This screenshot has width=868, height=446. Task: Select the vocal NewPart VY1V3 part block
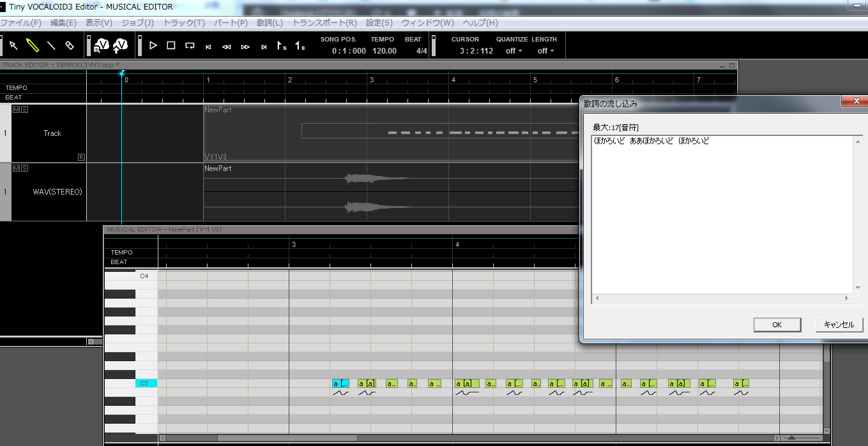pyautogui.click(x=391, y=133)
